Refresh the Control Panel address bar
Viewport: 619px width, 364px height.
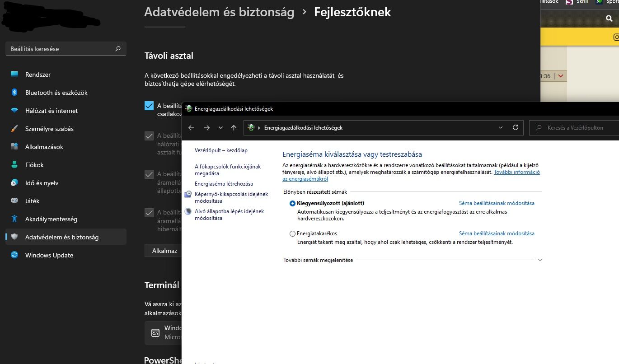515,128
